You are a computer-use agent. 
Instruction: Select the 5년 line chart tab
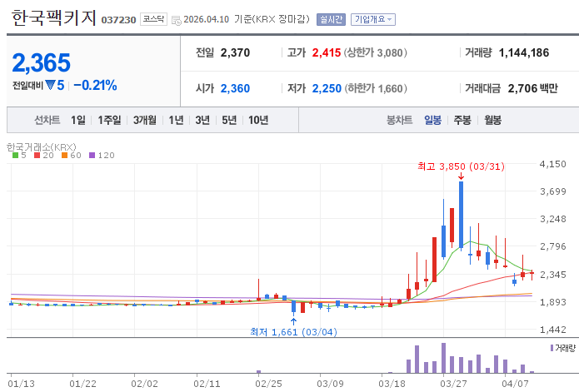(x=229, y=120)
